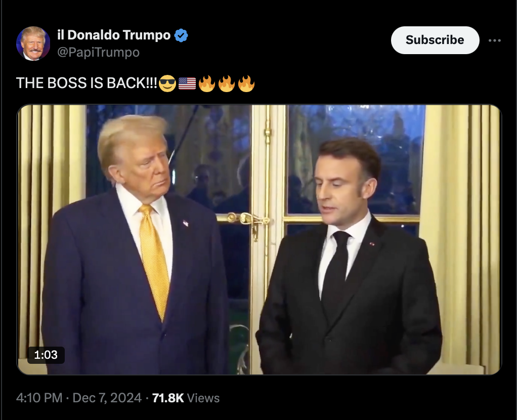
Task: Click the first fire emoji after the flag
Action: point(207,83)
